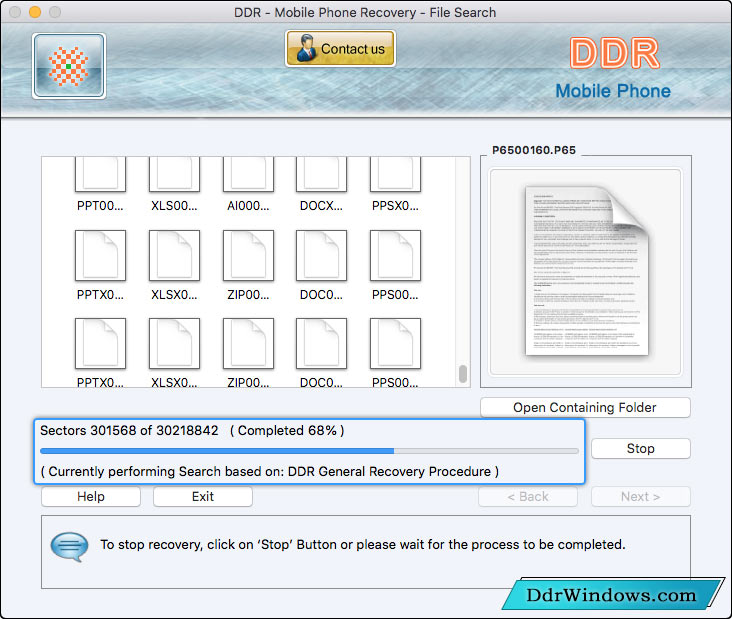The height and width of the screenshot is (619, 732).
Task: Select the bottom-row PPS00... file icon
Action: pos(395,344)
